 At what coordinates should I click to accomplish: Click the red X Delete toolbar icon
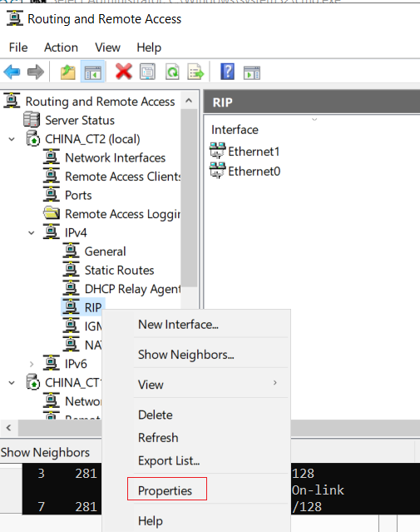(123, 72)
